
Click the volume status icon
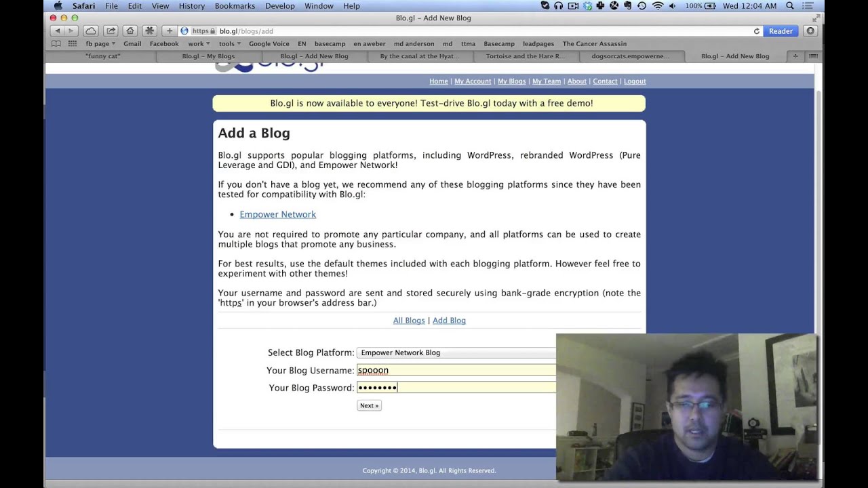[673, 6]
